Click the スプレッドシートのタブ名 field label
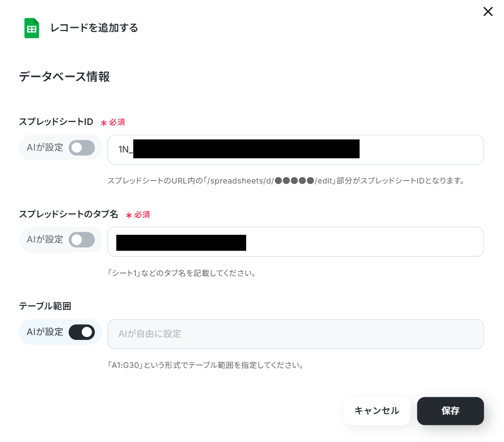The image size is (504, 442). click(x=68, y=214)
